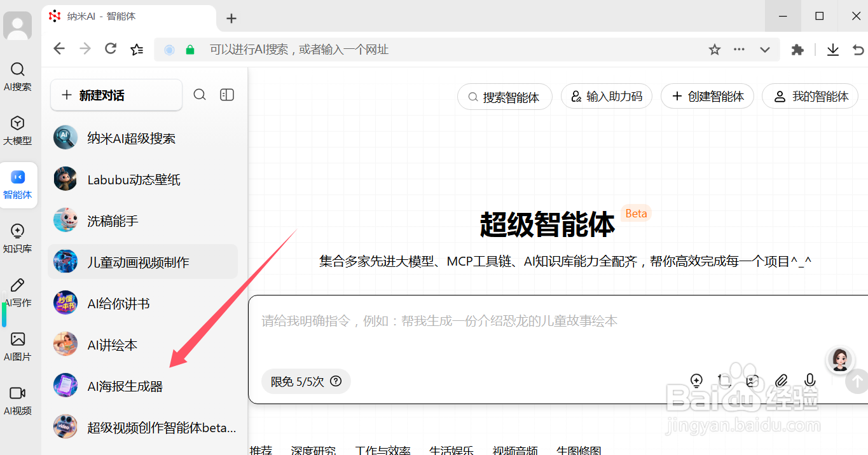Image resolution: width=868 pixels, height=455 pixels.
Task: Open 我的智能体 at top right
Action: coord(809,96)
